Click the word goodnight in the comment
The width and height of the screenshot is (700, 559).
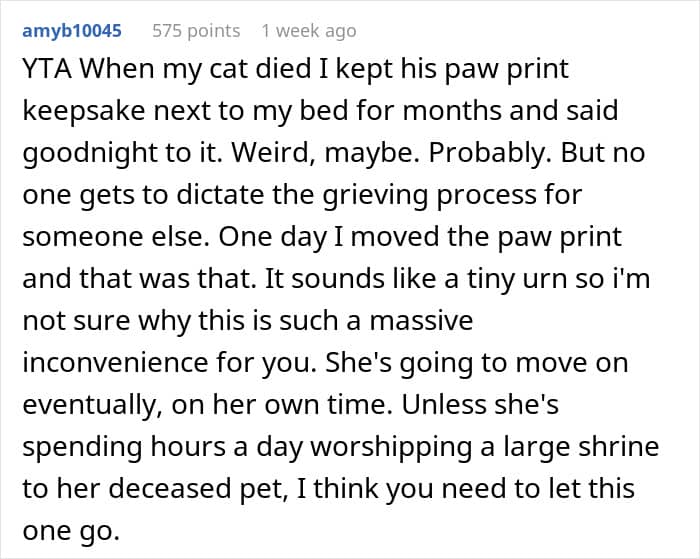pos(90,153)
